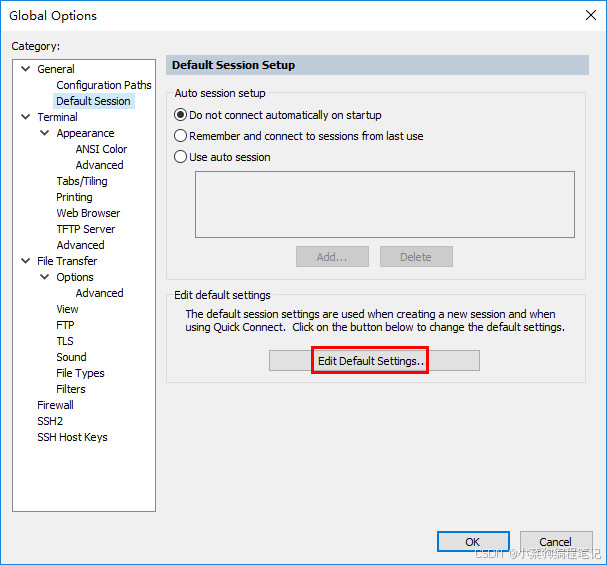Select the Printing category

pyautogui.click(x=74, y=197)
